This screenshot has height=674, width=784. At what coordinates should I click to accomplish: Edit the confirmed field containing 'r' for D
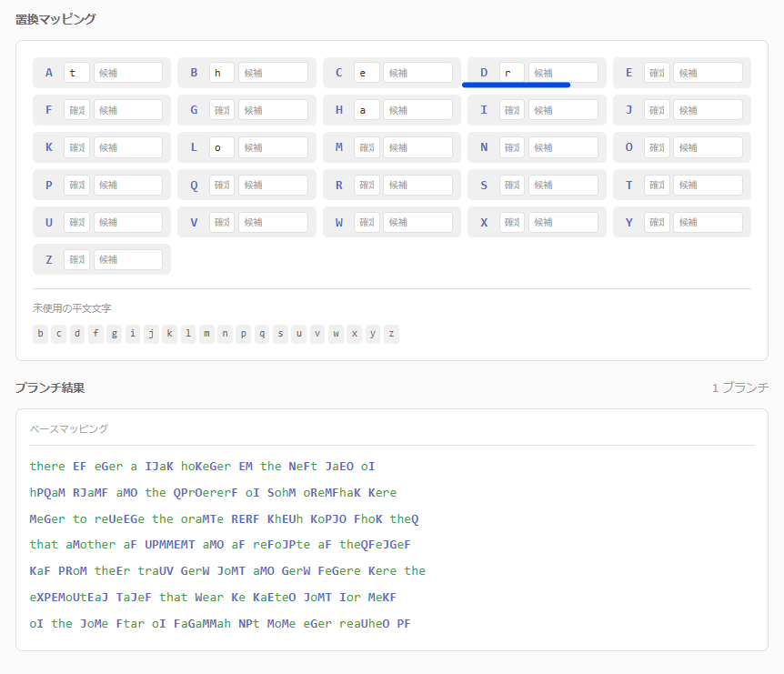point(512,73)
